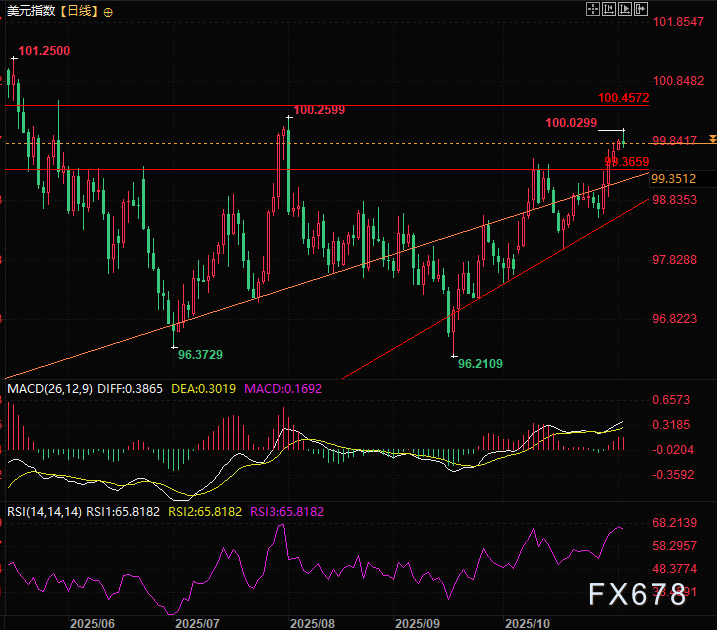Open MACD(26,12,9) indicator settings label

49,388
